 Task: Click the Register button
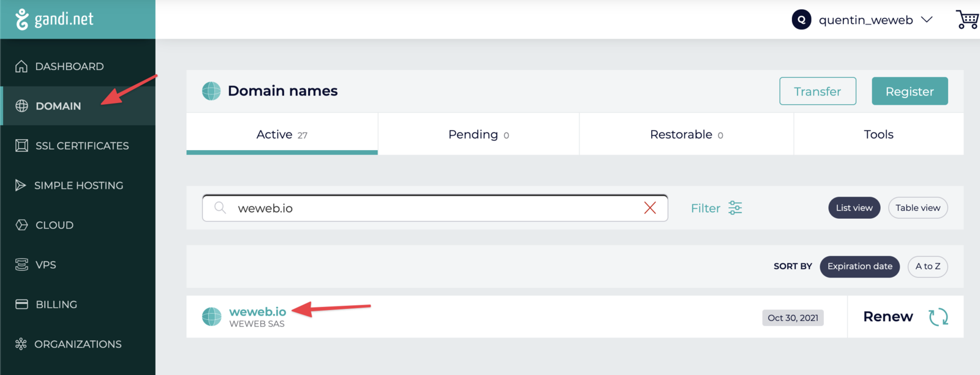910,91
